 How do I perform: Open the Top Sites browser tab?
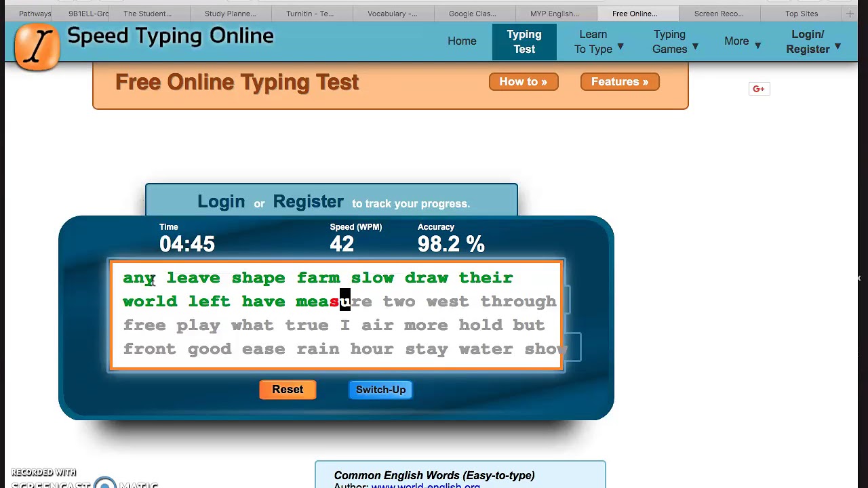pyautogui.click(x=801, y=14)
